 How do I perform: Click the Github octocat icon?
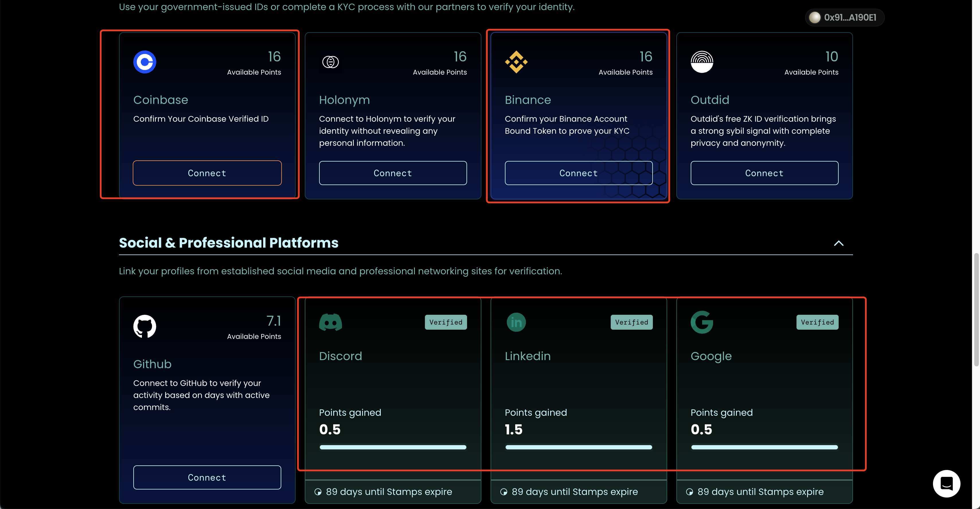pos(145,326)
